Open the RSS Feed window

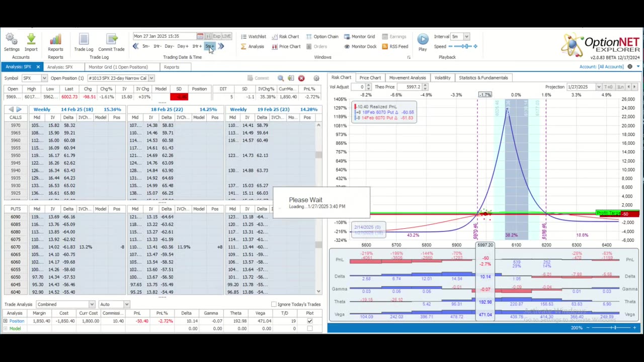tap(395, 47)
